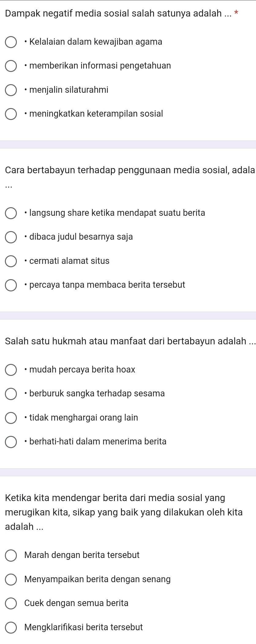The height and width of the screenshot is (644, 256).
Task: Select the 'Cuek dengan semua berita' answer
Action: pos(11,603)
